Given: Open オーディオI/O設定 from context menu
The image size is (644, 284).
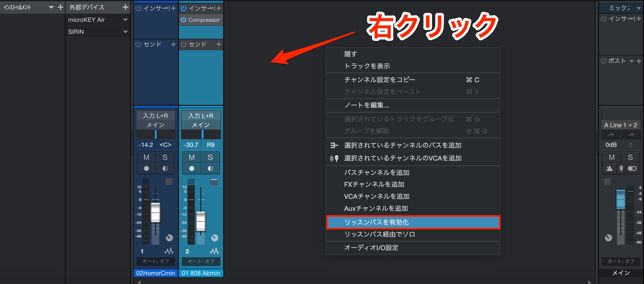Looking at the screenshot, I should pos(413,248).
